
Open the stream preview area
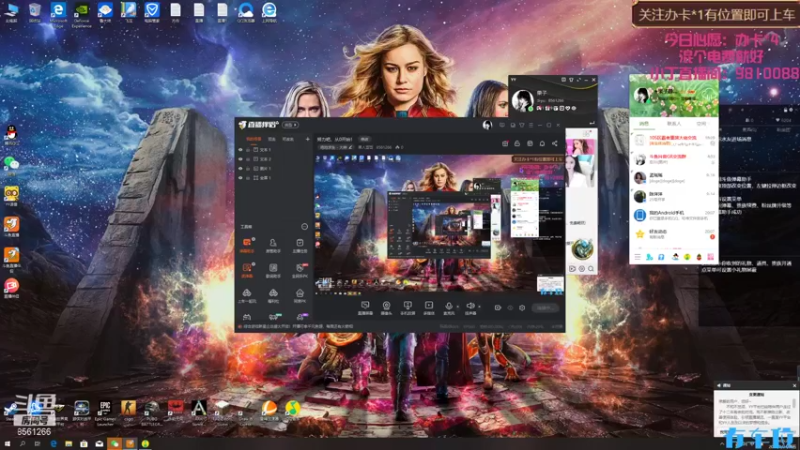click(x=439, y=224)
